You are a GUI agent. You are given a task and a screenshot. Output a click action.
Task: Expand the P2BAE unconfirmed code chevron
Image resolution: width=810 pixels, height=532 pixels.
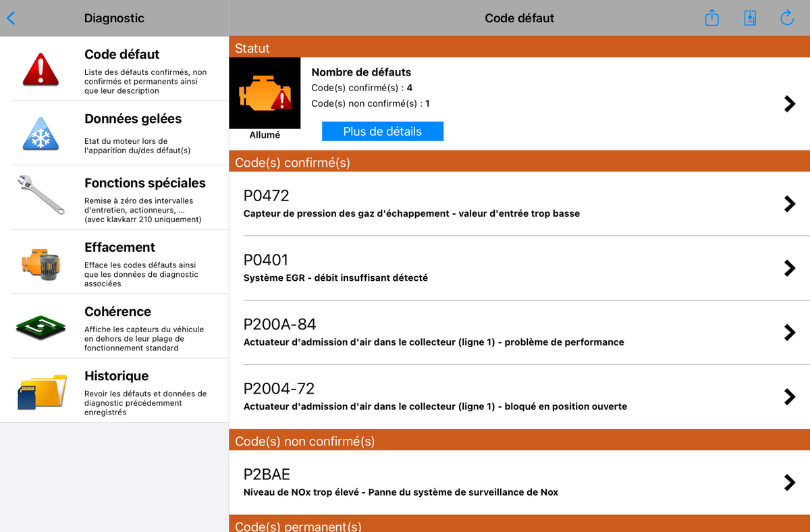[x=790, y=482]
